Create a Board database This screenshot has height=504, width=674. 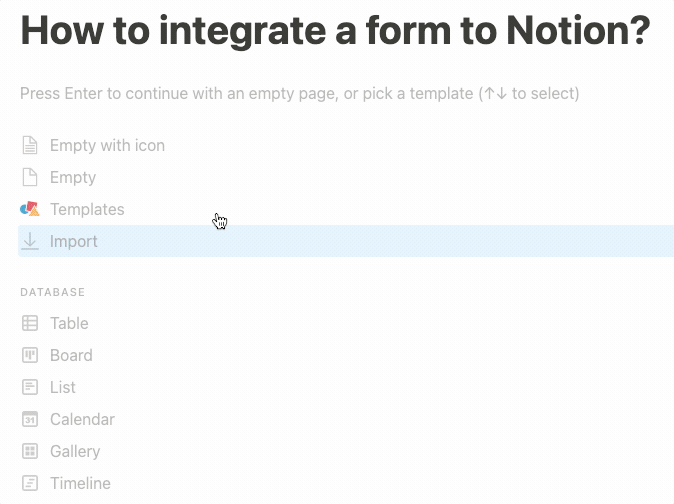click(71, 355)
